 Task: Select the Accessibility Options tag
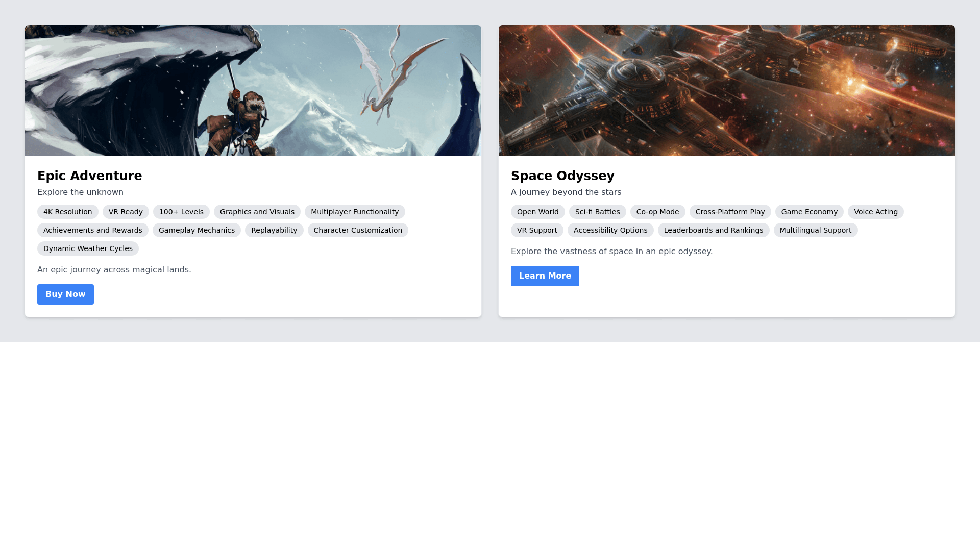pos(610,230)
